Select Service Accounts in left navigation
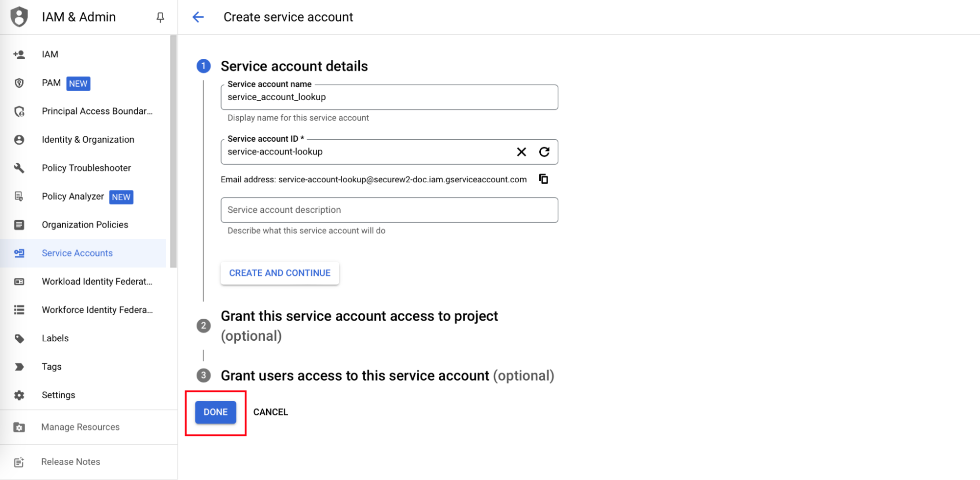 click(77, 253)
